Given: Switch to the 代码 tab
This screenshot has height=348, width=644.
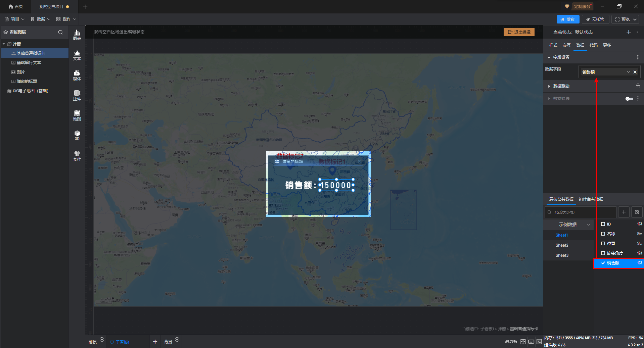Looking at the screenshot, I should pyautogui.click(x=593, y=45).
